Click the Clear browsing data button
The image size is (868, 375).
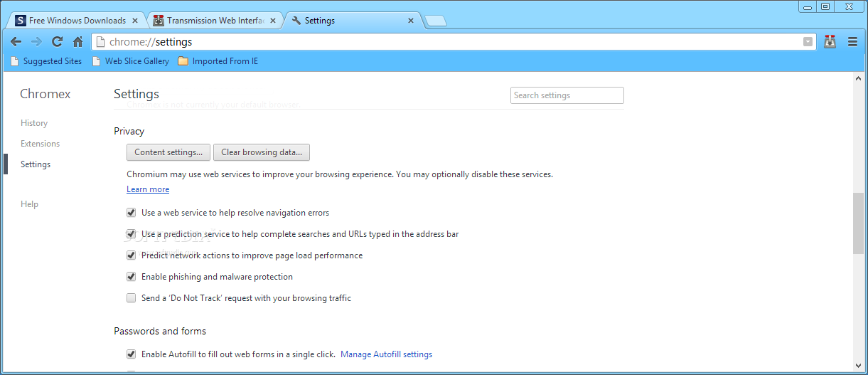262,152
